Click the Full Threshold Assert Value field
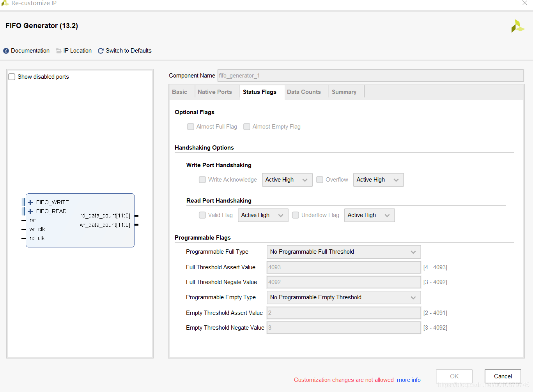The width and height of the screenshot is (533, 392). 344,267
